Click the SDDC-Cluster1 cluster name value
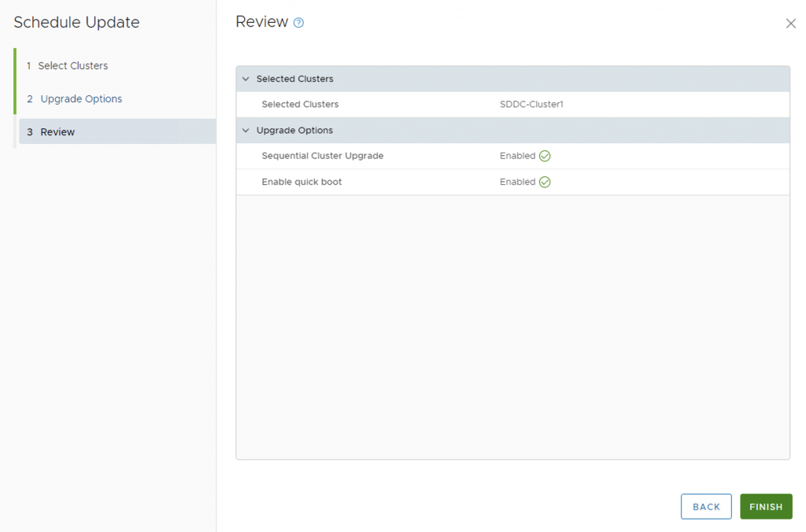Screen dimensions: 806x532 click(531, 105)
